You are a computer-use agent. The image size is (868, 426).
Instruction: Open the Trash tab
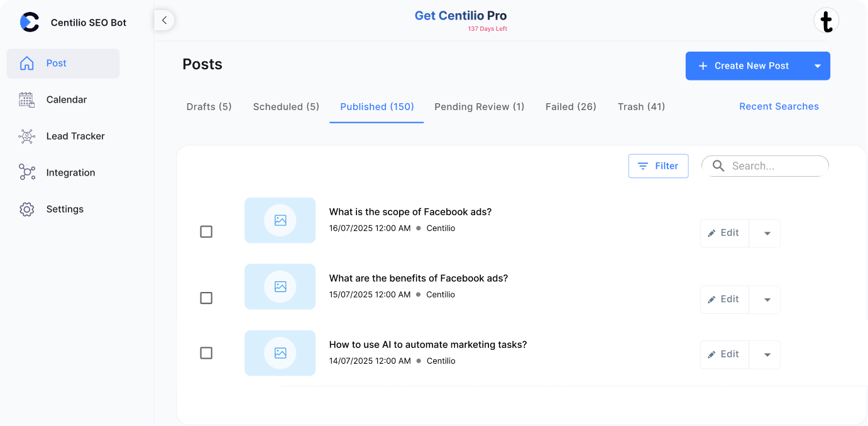pos(641,106)
